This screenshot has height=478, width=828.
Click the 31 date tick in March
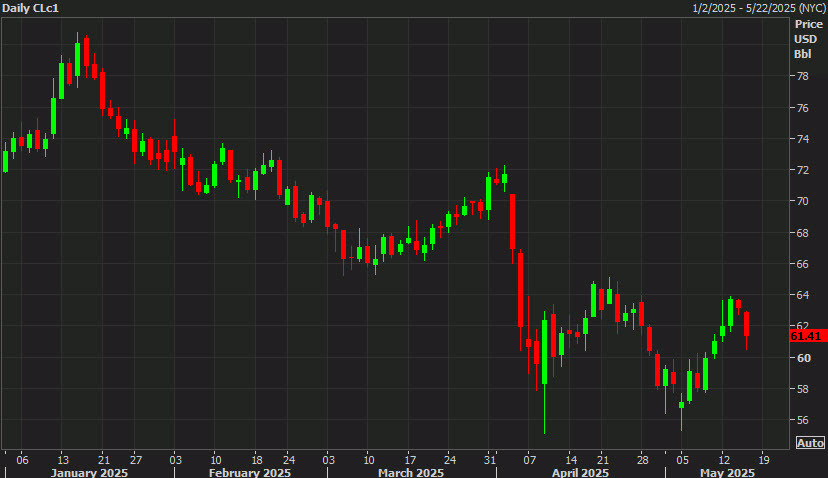point(490,460)
